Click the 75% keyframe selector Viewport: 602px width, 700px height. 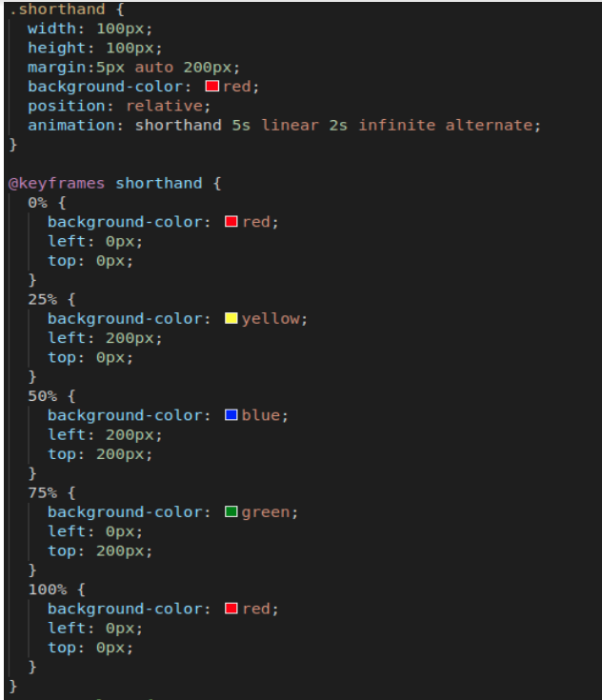43,493
